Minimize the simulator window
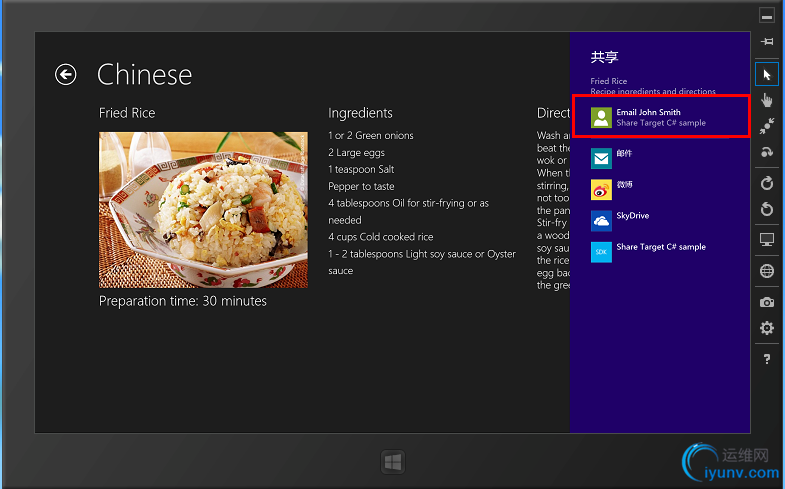This screenshot has height=489, width=785. click(x=766, y=16)
